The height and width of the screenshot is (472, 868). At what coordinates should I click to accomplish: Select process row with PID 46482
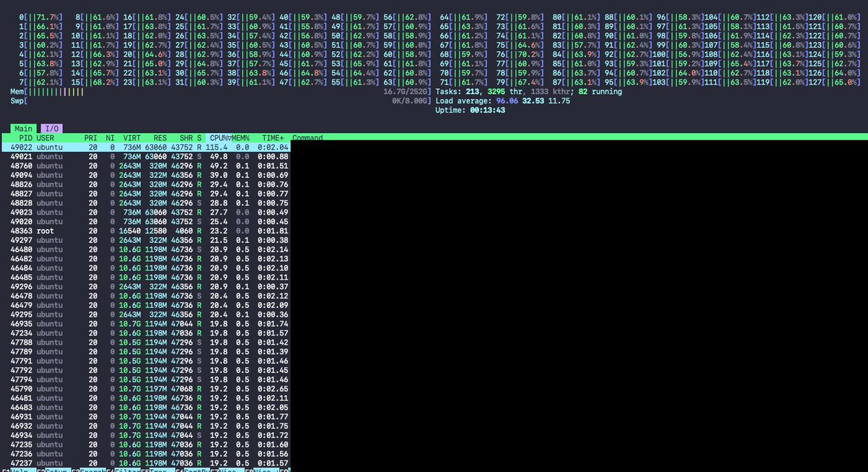[x=145, y=259]
